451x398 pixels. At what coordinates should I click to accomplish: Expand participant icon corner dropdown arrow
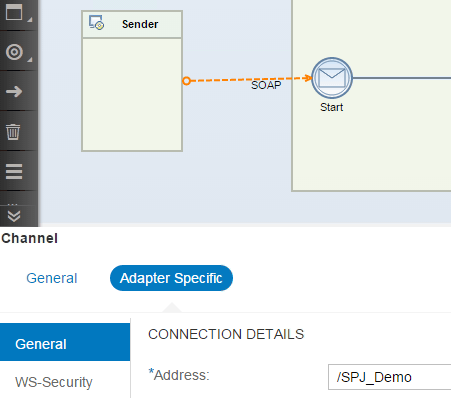[x=30, y=20]
